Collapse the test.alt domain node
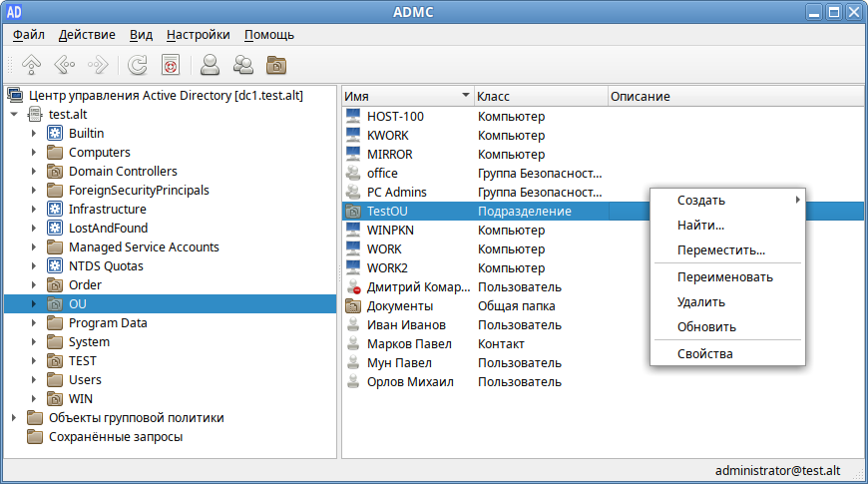 coord(14,114)
